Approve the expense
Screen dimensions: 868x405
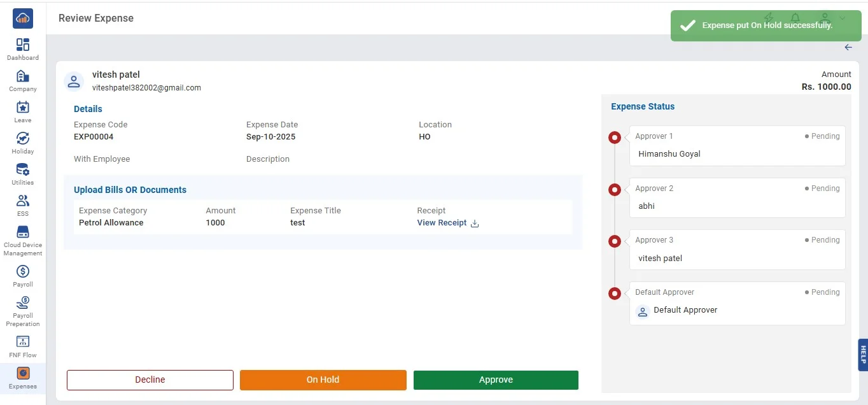pyautogui.click(x=496, y=380)
